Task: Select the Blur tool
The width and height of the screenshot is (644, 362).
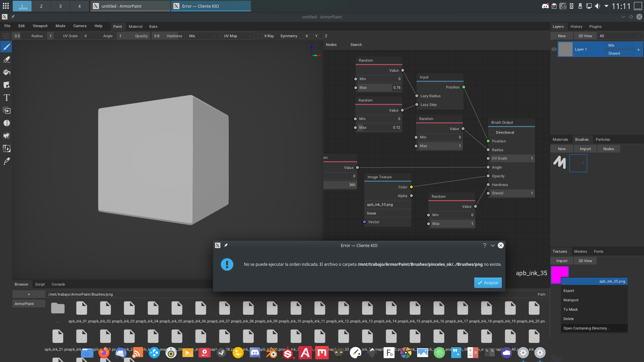Action: 6,123
